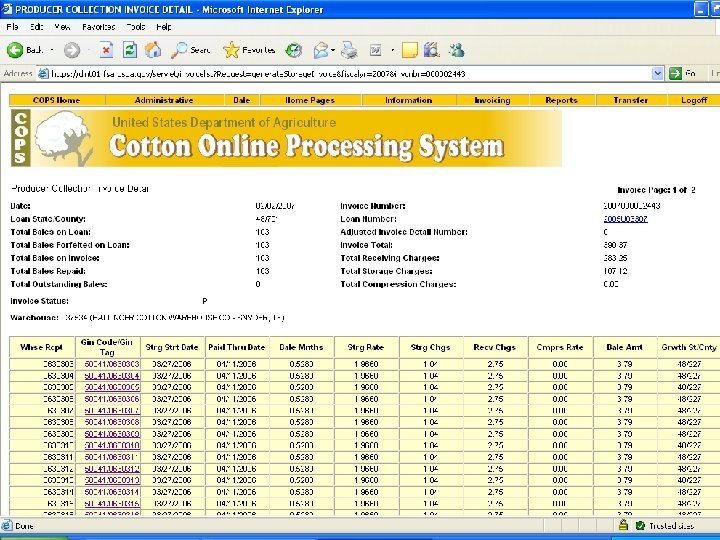
Task: Open the Favorites menu in menu bar
Action: coord(98,26)
